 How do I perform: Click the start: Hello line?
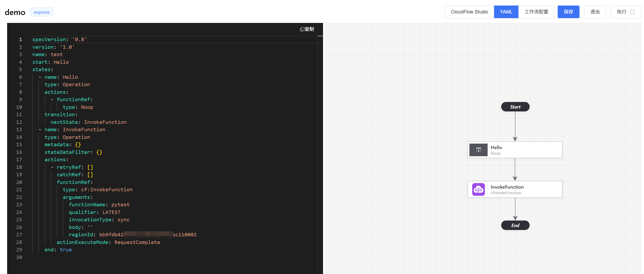[51, 62]
